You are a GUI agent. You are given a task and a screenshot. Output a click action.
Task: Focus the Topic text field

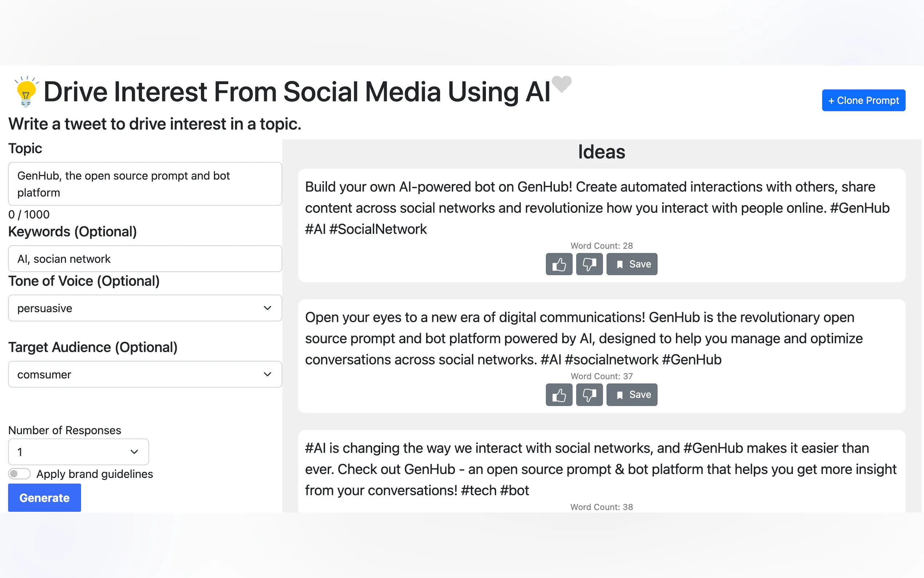tap(145, 184)
